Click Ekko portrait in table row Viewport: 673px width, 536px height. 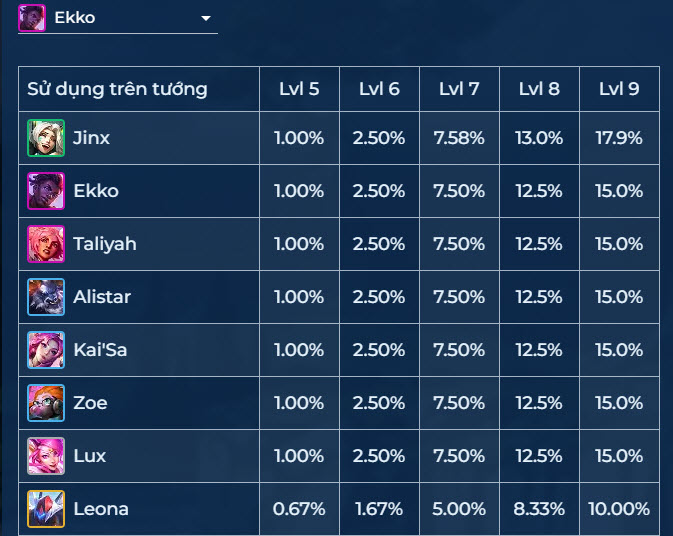coord(46,191)
